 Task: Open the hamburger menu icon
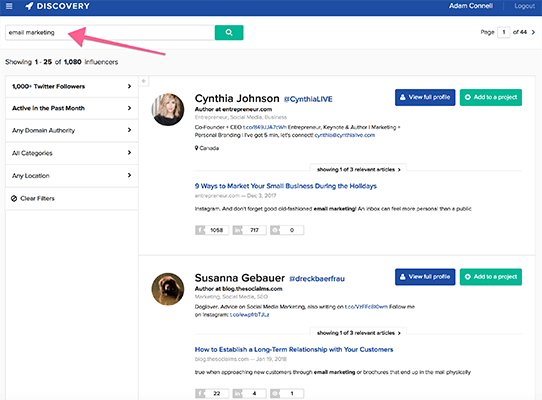click(9, 6)
